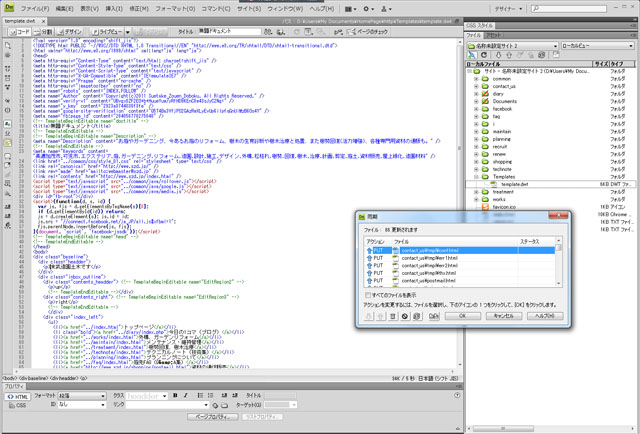Click the expand Files panel icon
The height and width of the screenshot is (434, 640).
pos(556,55)
